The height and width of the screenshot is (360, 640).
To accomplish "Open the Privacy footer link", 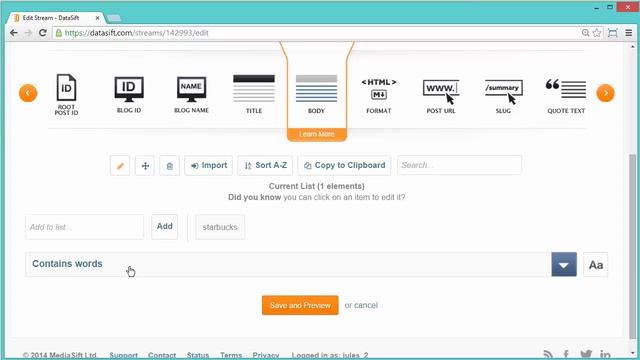I will click(x=266, y=355).
